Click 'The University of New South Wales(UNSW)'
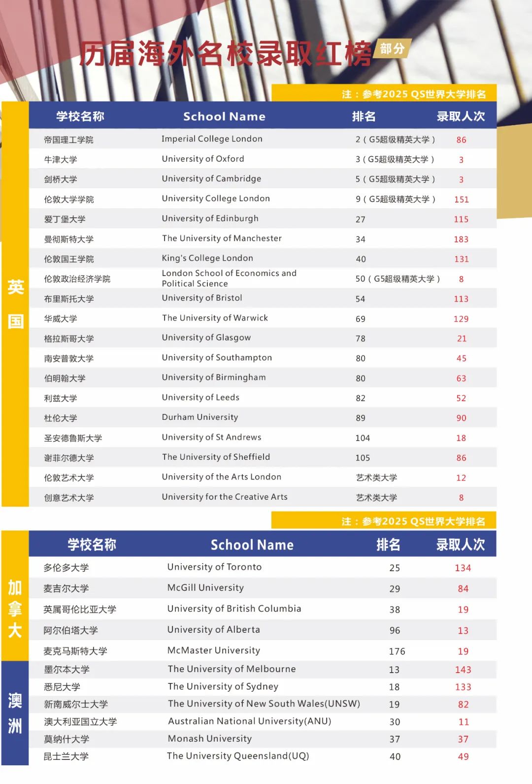532x784 pixels. 264,704
